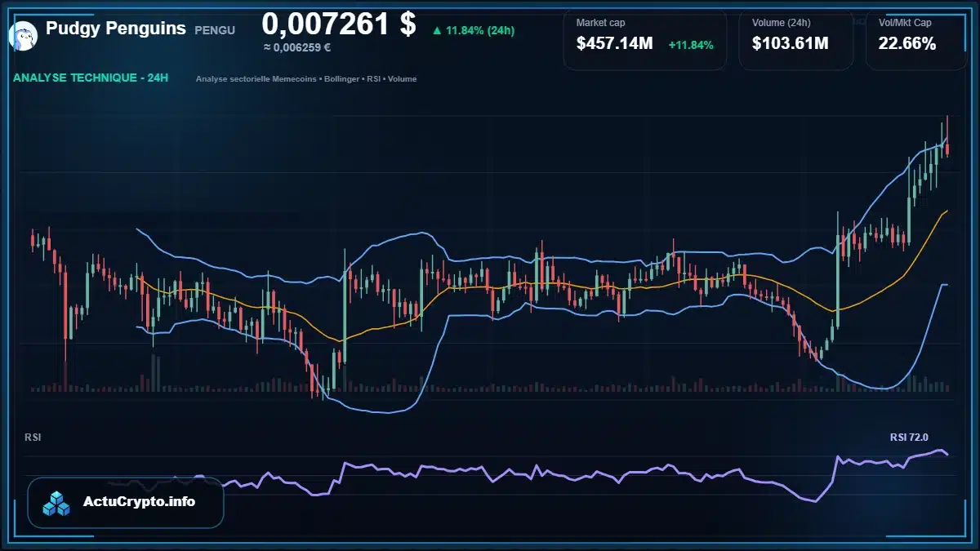Click the $457.14M market cap value
The height and width of the screenshot is (551, 980).
615,44
